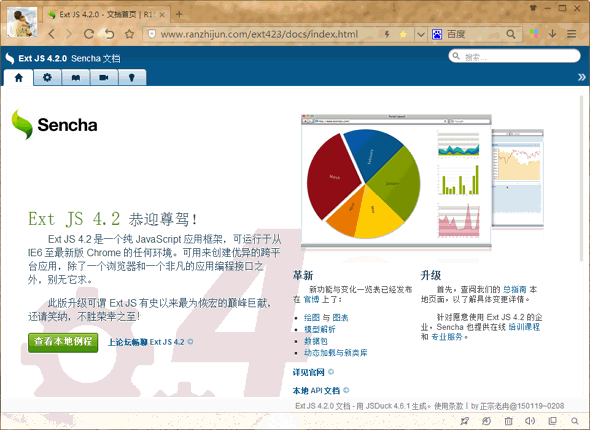Open the 模型解析 link
This screenshot has height=430, width=590.
(x=320, y=329)
